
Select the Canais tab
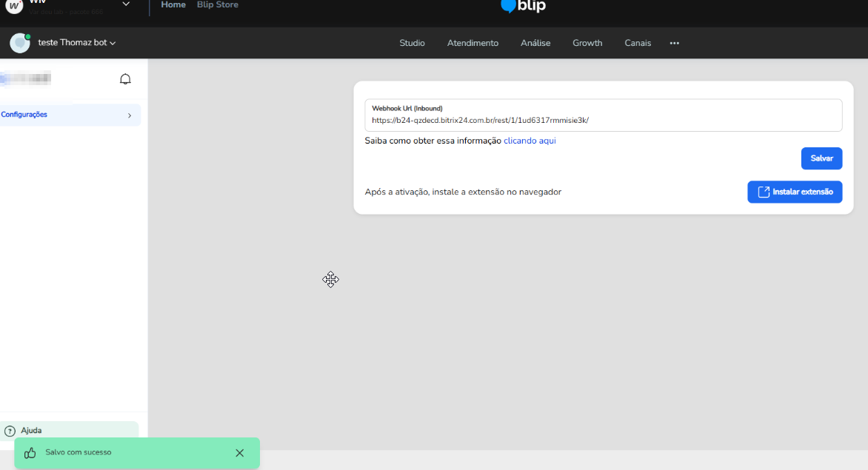click(638, 43)
